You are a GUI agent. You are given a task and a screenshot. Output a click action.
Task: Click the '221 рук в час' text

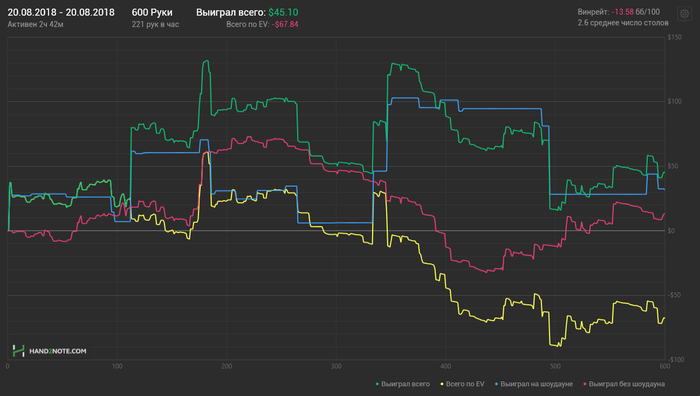[155, 24]
